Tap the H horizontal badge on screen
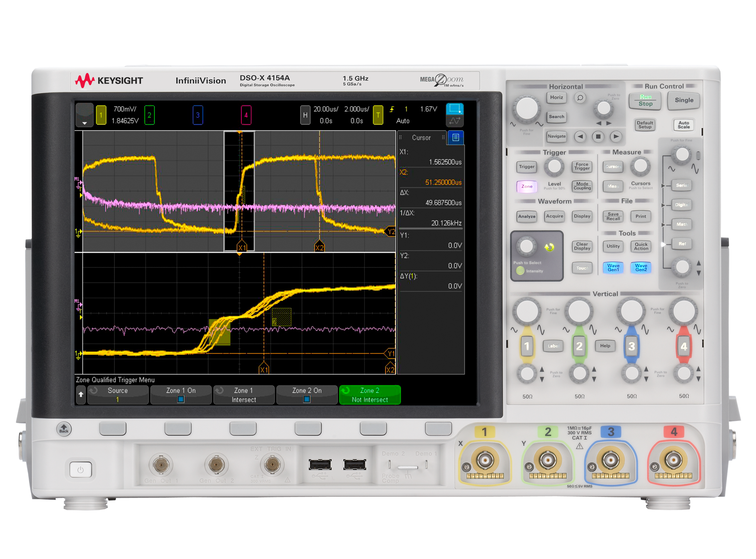The image size is (756, 559). tap(305, 115)
